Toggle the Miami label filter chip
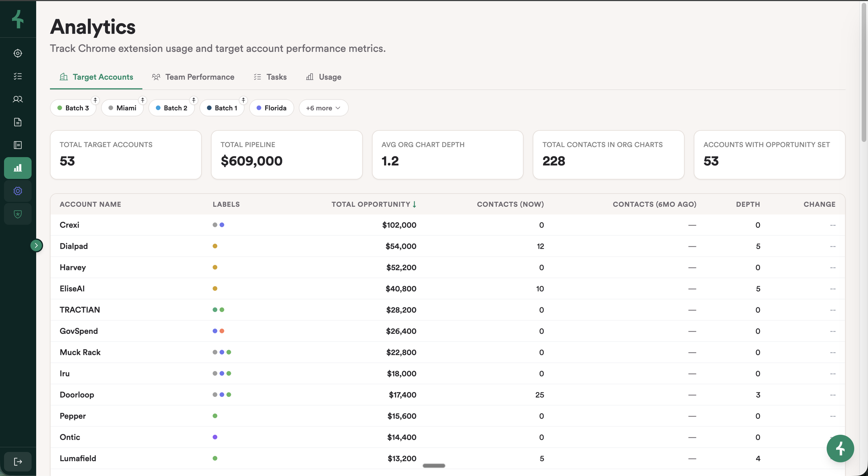 (x=122, y=108)
